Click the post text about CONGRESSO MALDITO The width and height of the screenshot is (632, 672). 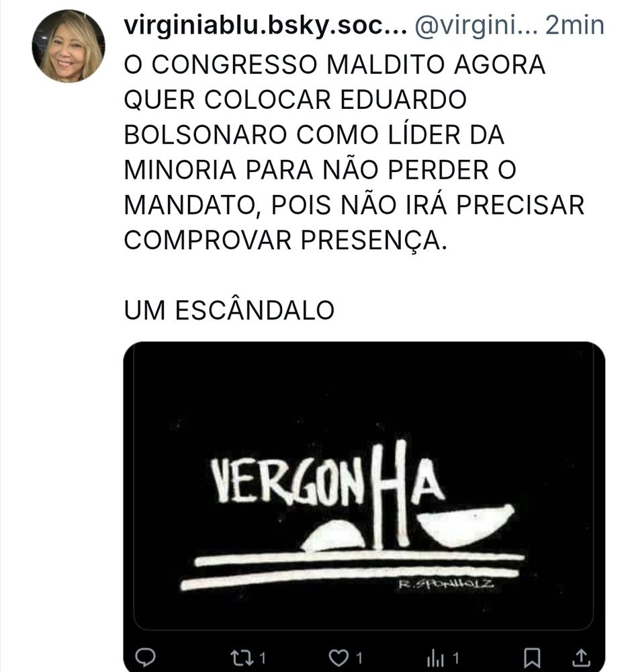point(355,152)
